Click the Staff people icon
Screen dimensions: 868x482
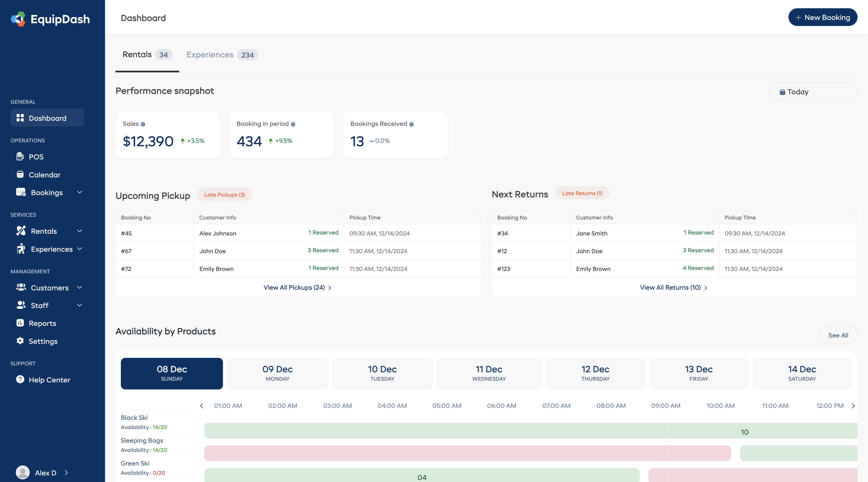(x=21, y=305)
